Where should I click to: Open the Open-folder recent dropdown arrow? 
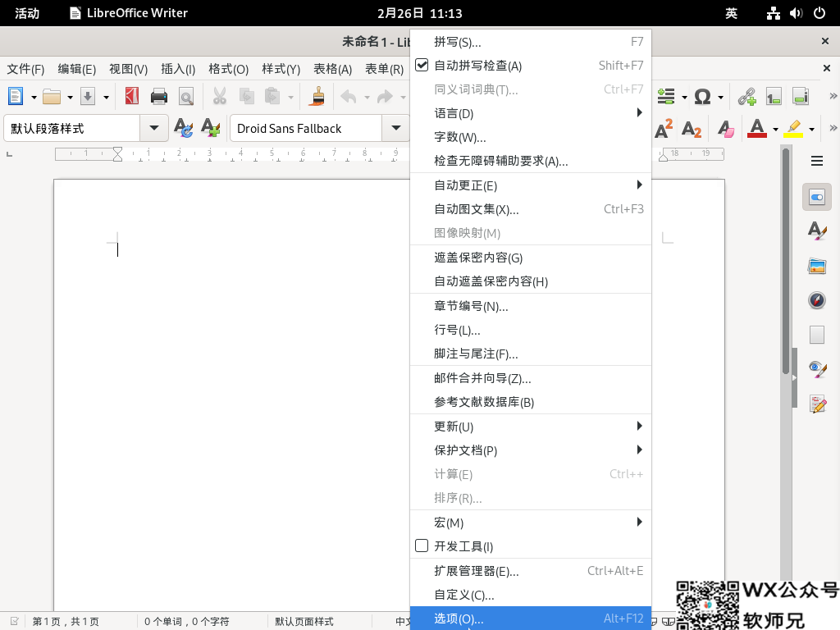click(x=70, y=98)
